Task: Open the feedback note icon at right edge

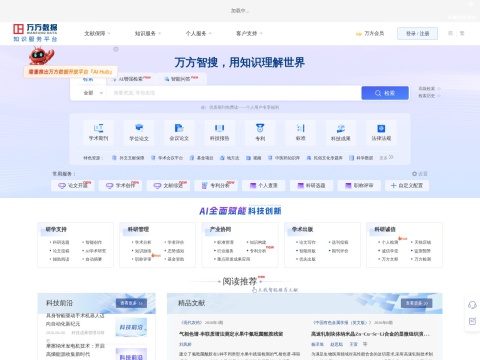Action: [x=472, y=321]
